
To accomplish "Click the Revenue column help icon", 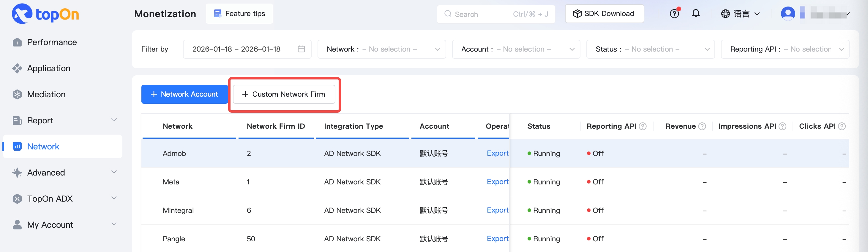I will click(702, 127).
